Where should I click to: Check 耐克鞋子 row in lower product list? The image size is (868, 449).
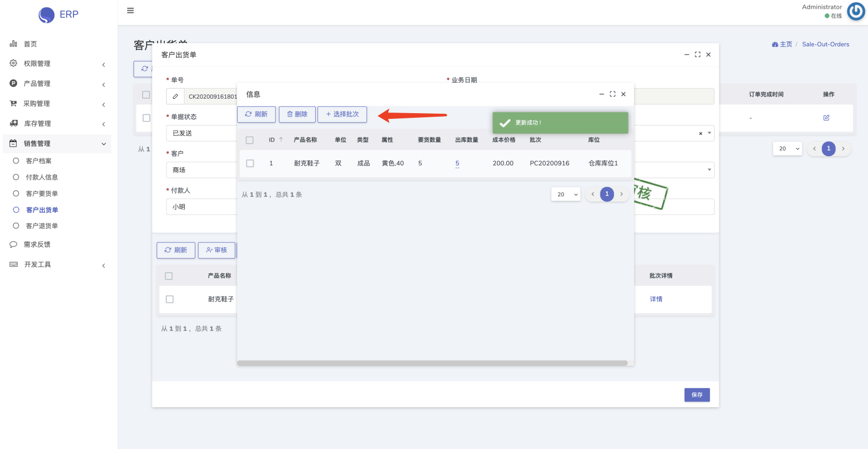coord(169,299)
